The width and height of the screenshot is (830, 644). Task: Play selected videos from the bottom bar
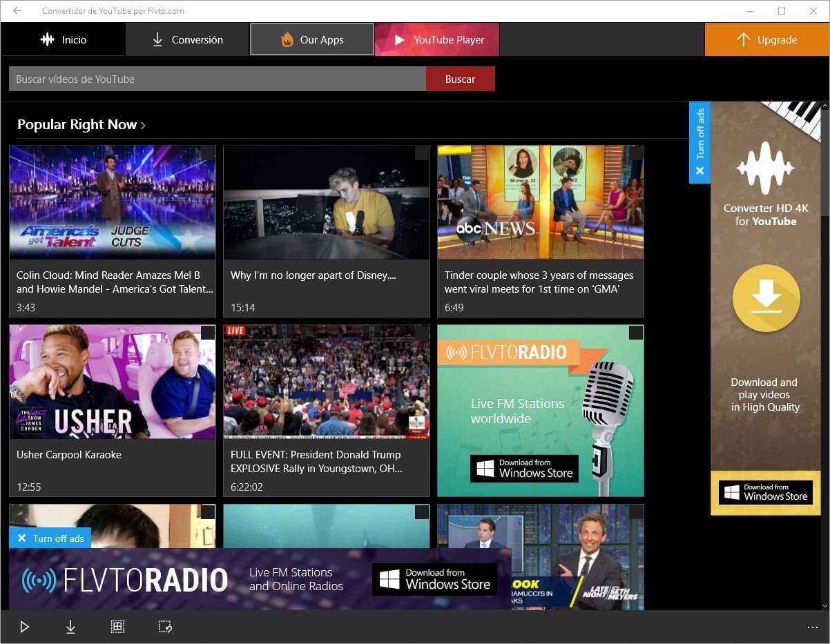pos(25,627)
